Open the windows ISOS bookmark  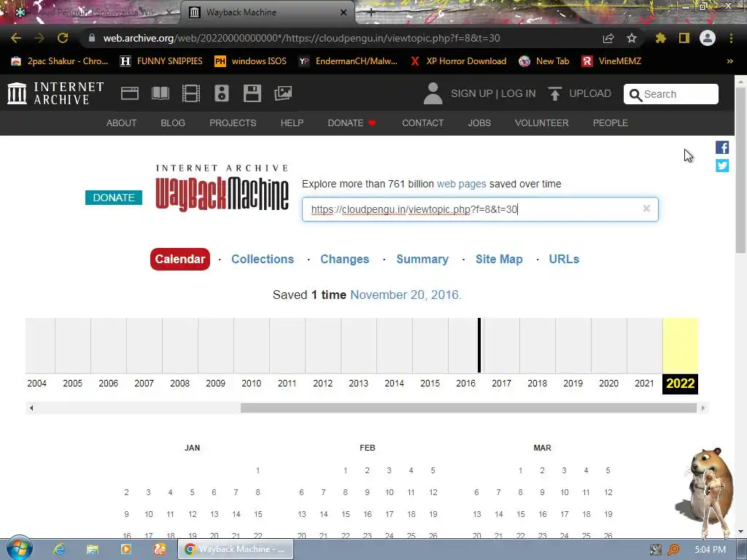coord(251,61)
